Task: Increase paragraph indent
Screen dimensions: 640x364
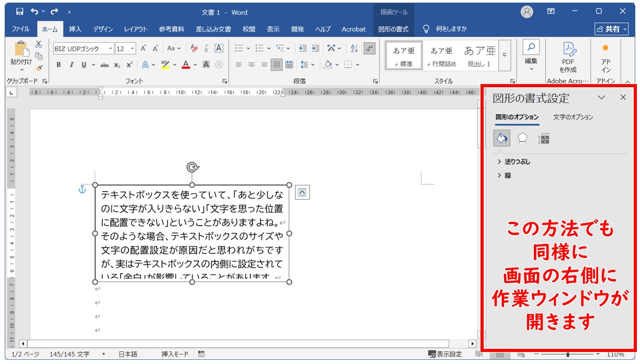Action: click(x=315, y=49)
